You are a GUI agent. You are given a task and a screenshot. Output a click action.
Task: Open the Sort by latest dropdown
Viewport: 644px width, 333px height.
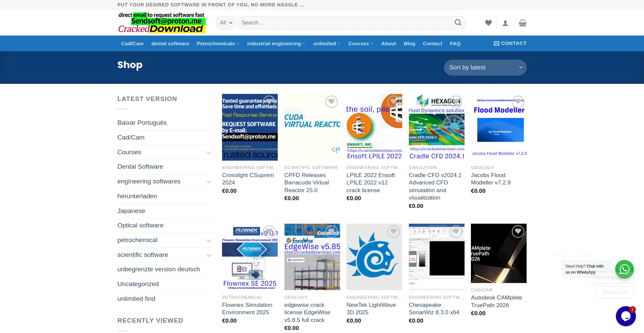click(x=485, y=67)
